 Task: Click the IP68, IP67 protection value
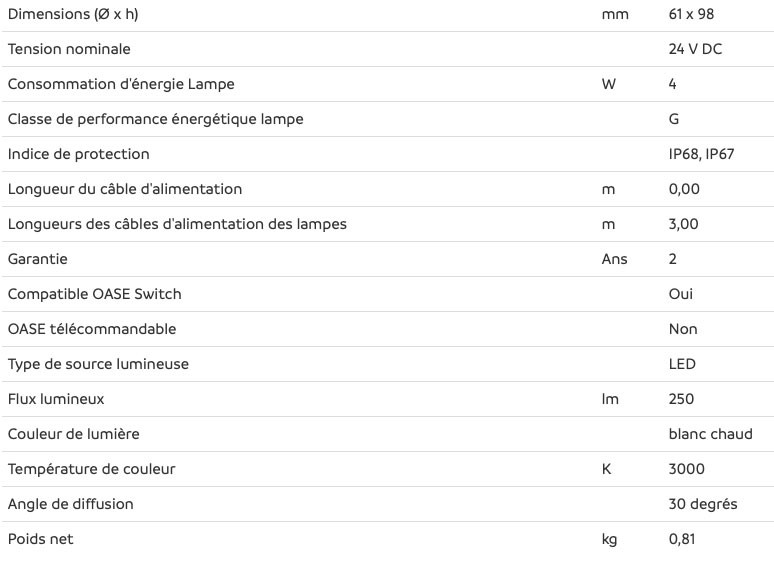(x=701, y=154)
